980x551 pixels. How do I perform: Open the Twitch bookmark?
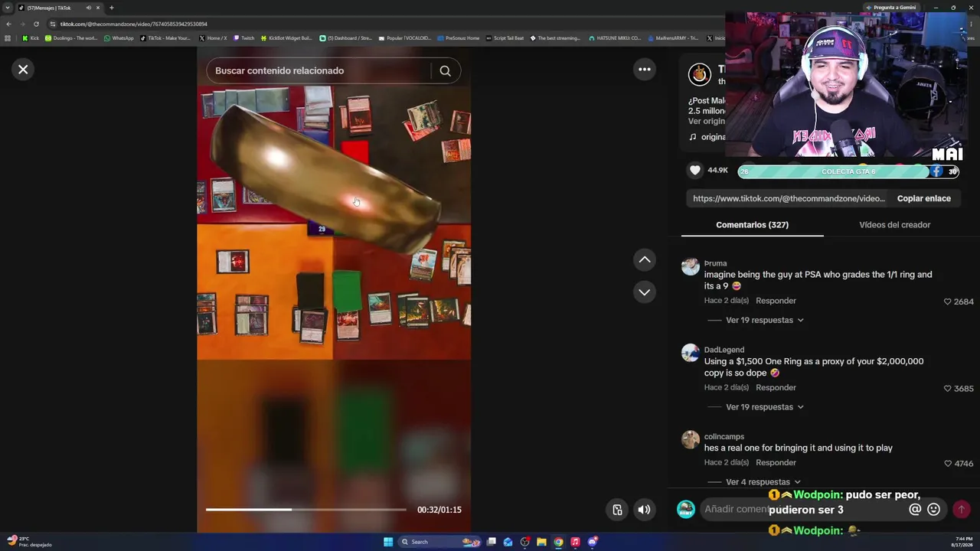243,37
